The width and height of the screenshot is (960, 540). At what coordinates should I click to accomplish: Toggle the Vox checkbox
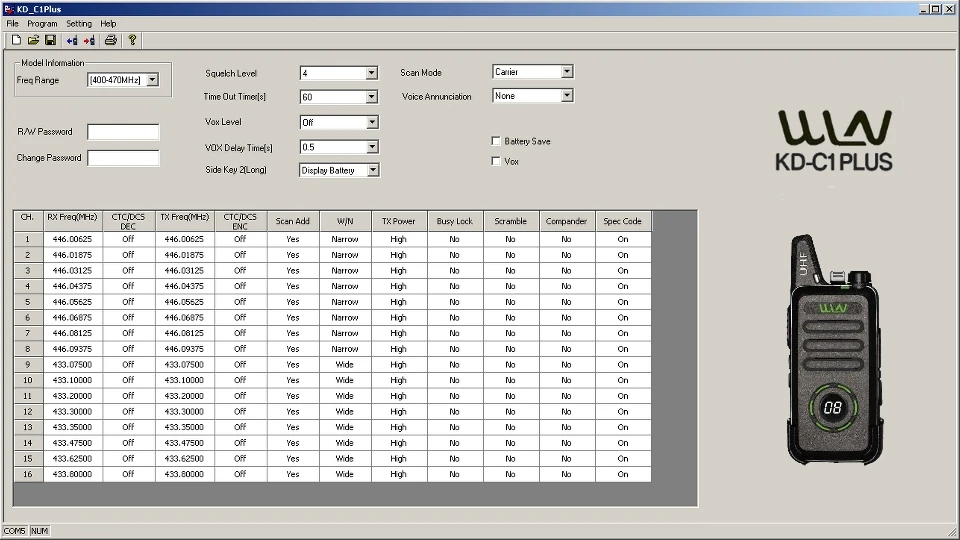tap(496, 161)
